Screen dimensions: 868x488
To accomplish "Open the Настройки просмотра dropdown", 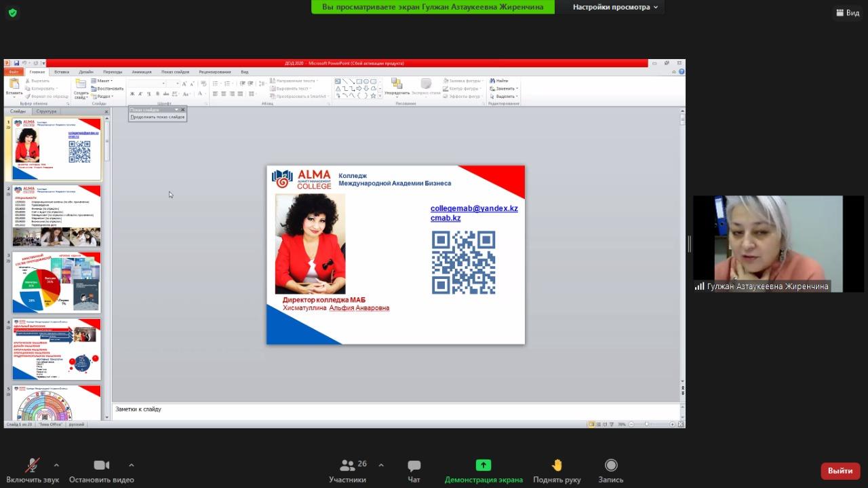I will tap(615, 7).
